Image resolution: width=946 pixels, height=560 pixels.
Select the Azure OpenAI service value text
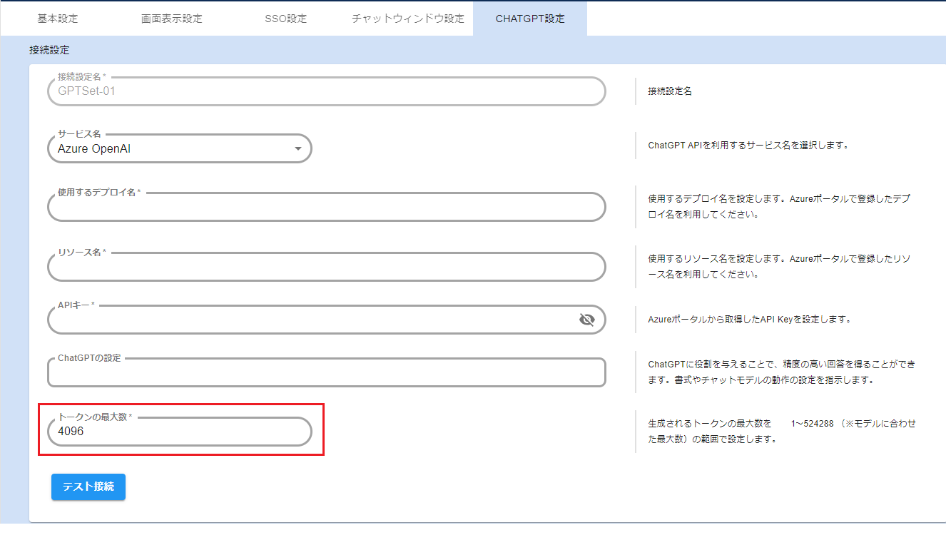(94, 149)
